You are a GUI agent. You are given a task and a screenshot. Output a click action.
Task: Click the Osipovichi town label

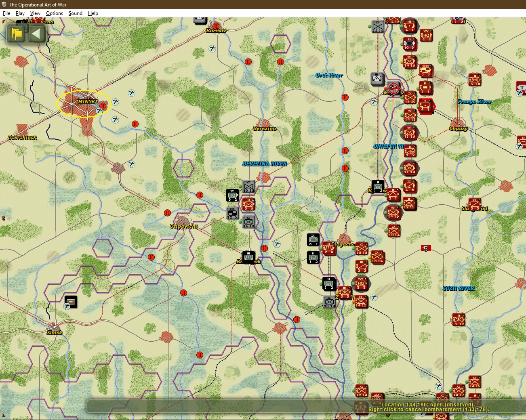click(183, 226)
